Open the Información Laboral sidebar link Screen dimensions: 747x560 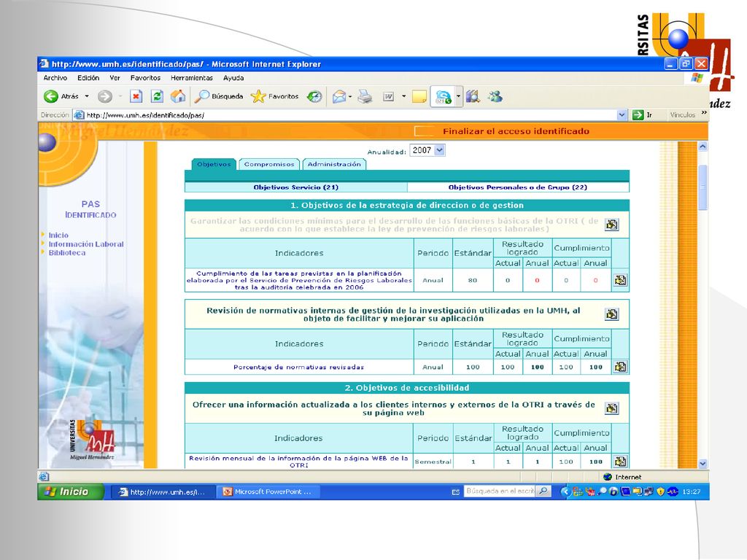[x=86, y=244]
